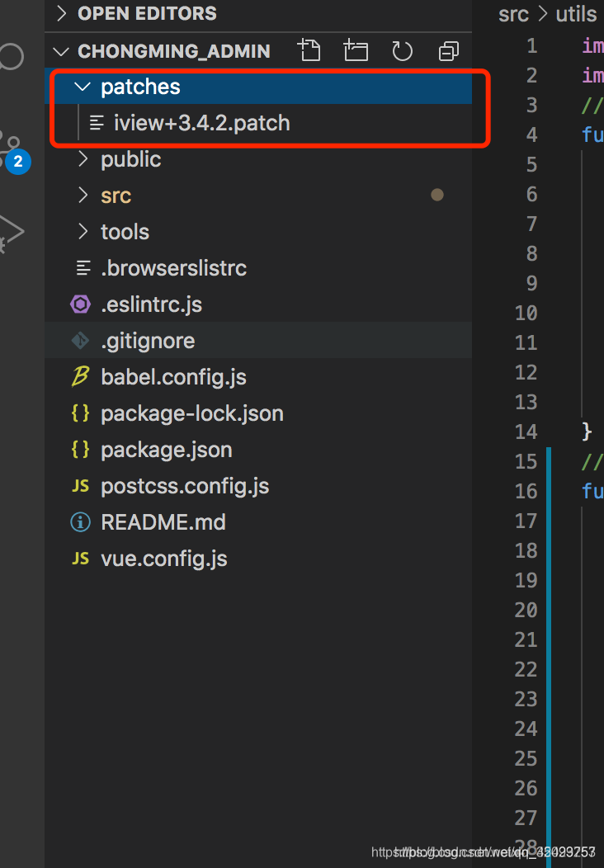604x868 pixels.
Task: Click the Babel icon beside babel.config.js
Action: pyautogui.click(x=79, y=376)
